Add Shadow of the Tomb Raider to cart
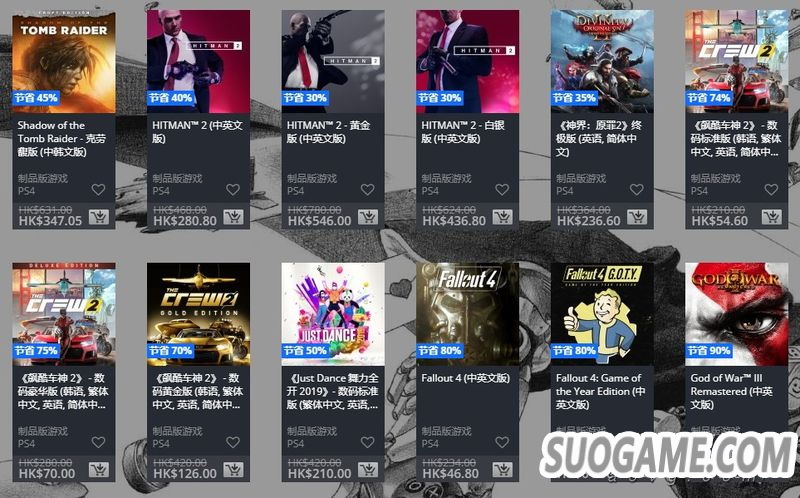 point(98,217)
